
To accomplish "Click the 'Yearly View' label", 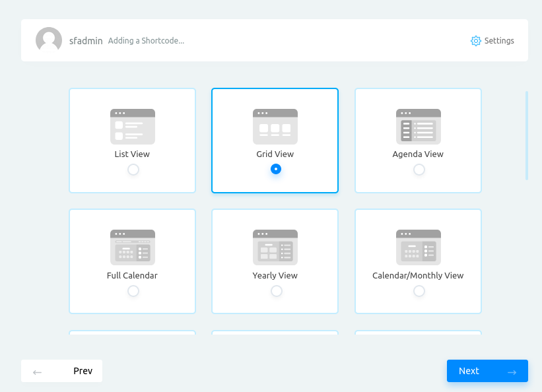I will [275, 275].
